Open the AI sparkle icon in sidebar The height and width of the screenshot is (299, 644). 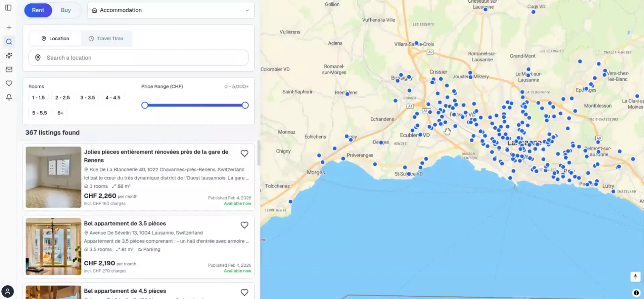click(9, 55)
